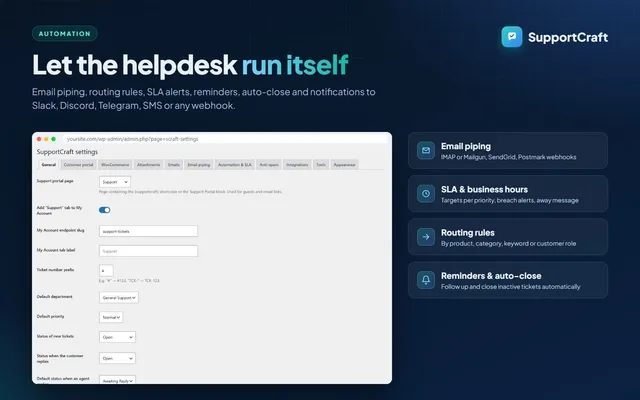Click the green maximize dot in browser mockup
The width and height of the screenshot is (640, 400).
53,139
